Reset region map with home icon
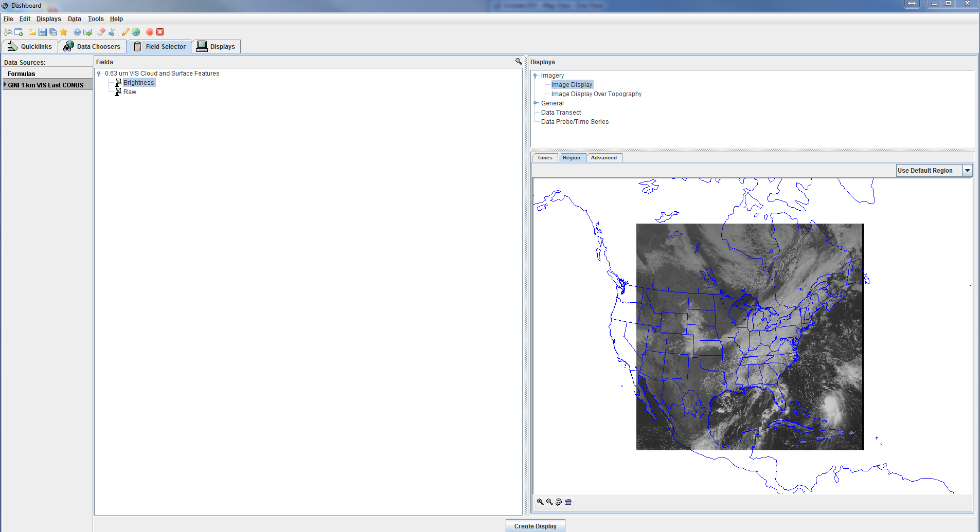Screen dimensions: 980x532 (x=568, y=502)
